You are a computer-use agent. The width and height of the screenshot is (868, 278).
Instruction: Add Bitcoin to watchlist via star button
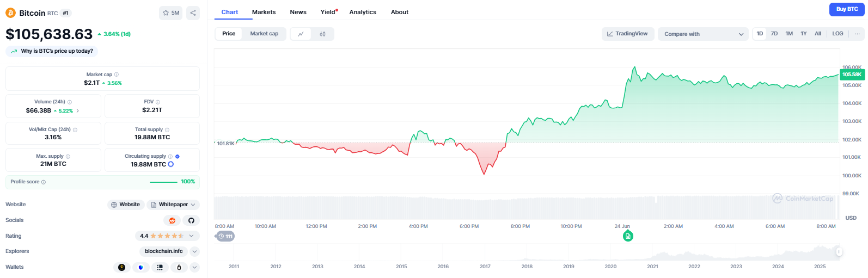click(x=171, y=13)
